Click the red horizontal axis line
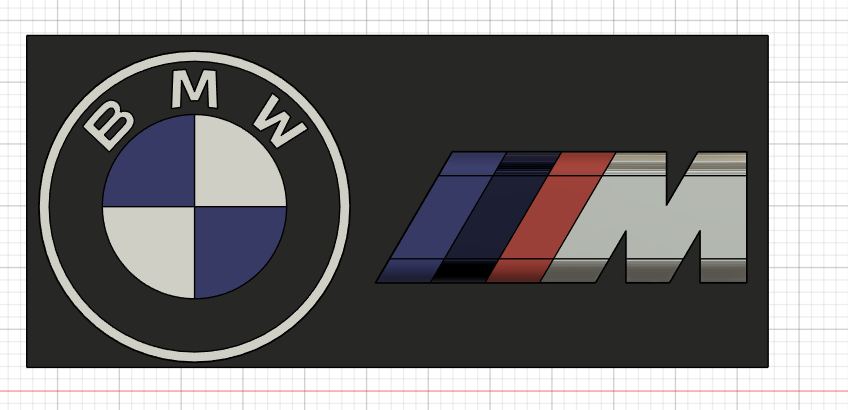 pos(424,391)
